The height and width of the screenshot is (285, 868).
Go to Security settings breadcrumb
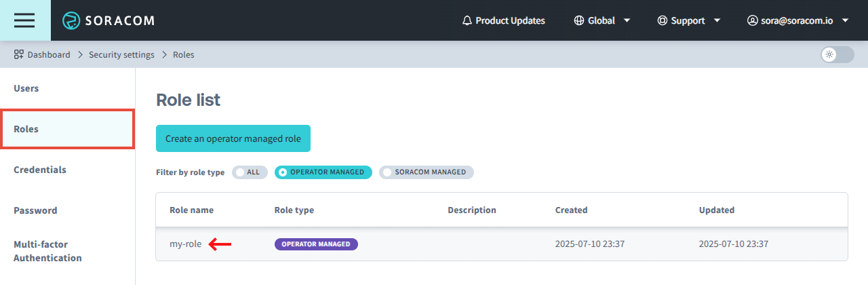tap(121, 54)
